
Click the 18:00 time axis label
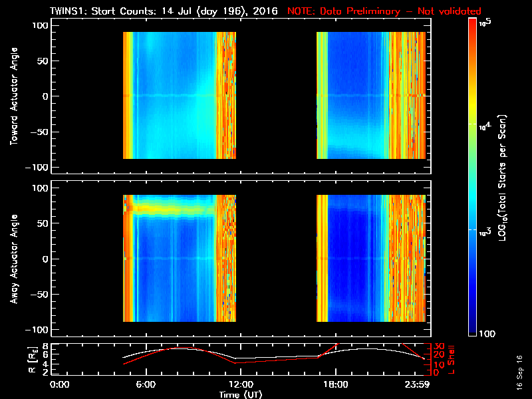(336, 385)
